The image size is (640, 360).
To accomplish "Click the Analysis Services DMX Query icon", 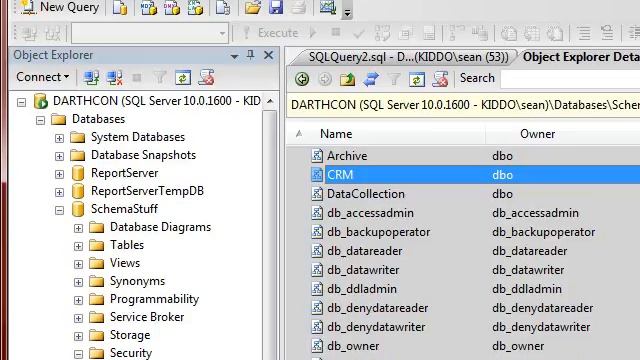I will point(172,7).
